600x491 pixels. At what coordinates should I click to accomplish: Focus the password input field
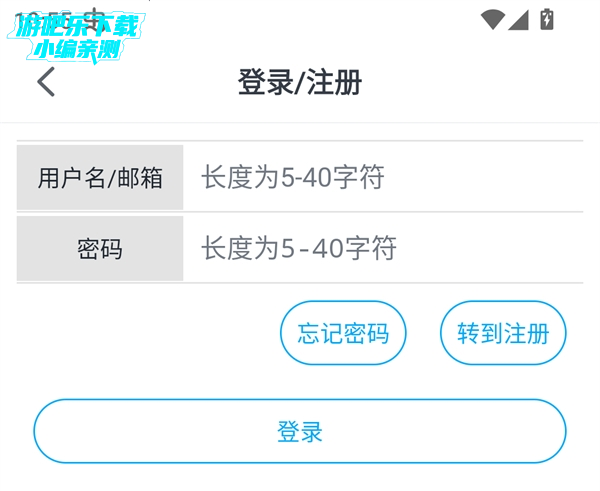pos(382,249)
